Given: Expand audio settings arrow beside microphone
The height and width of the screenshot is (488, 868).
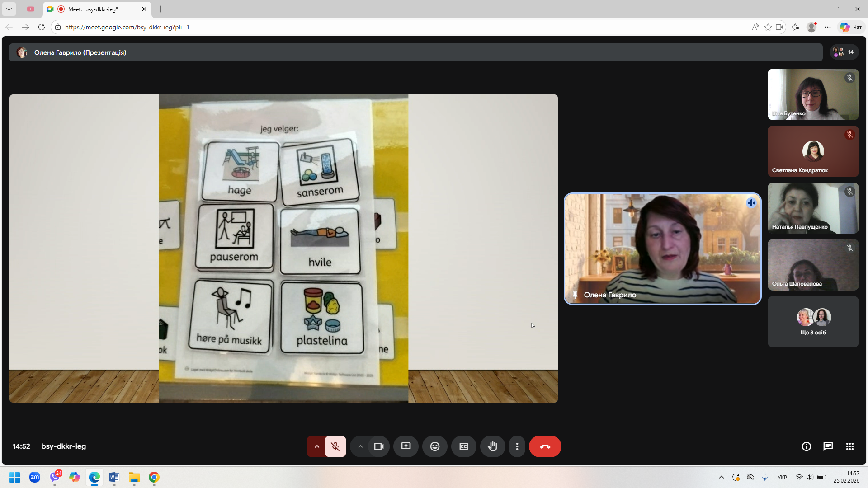Looking at the screenshot, I should tap(316, 446).
